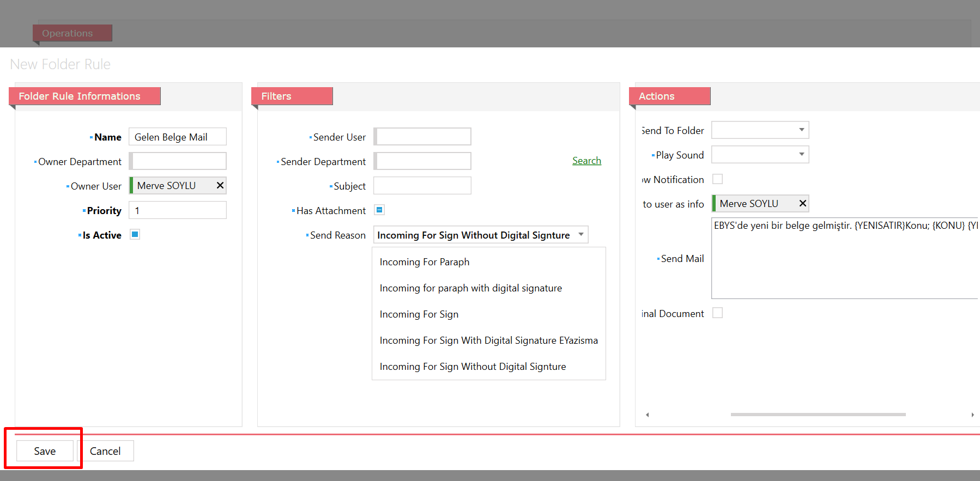The height and width of the screenshot is (481, 980).
Task: Open the Search link in Filters
Action: [586, 161]
